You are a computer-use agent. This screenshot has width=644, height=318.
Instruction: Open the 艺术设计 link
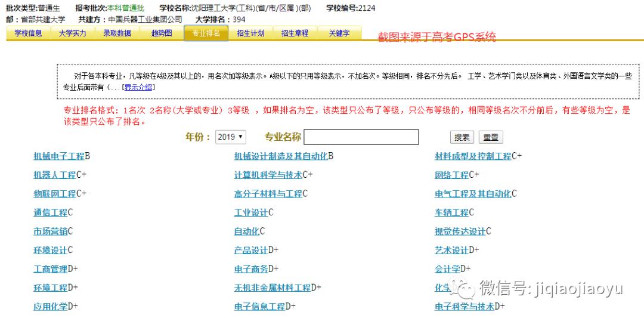[x=452, y=250]
